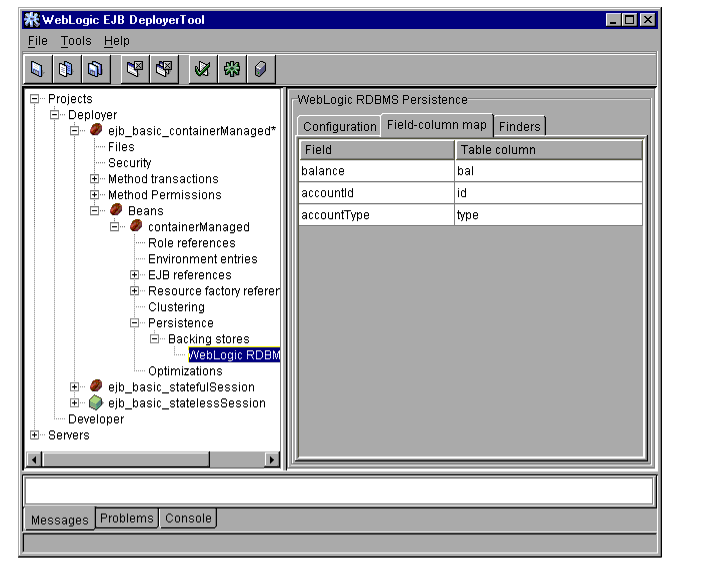Viewport: 713px width, 573px height.
Task: Click the accountType field cell
Action: point(377,215)
